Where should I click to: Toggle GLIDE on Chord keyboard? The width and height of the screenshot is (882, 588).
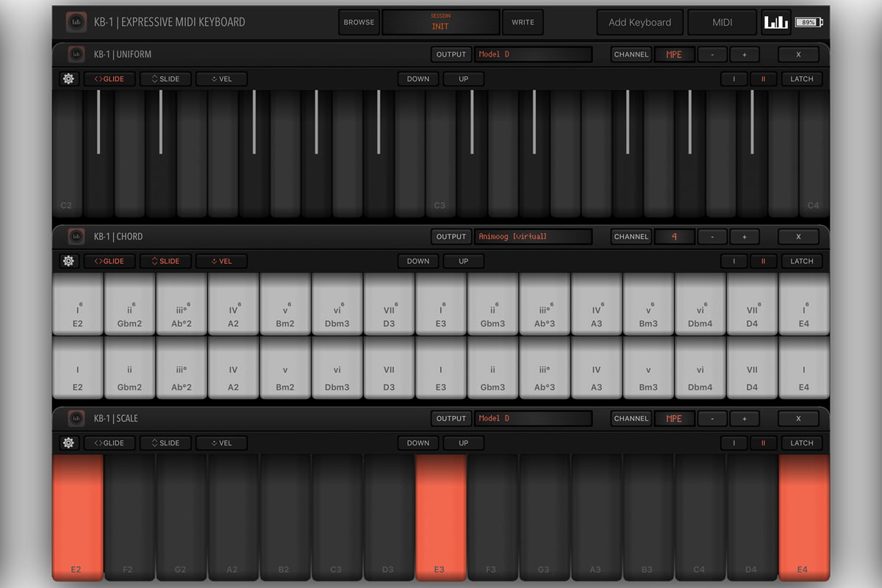click(x=110, y=261)
